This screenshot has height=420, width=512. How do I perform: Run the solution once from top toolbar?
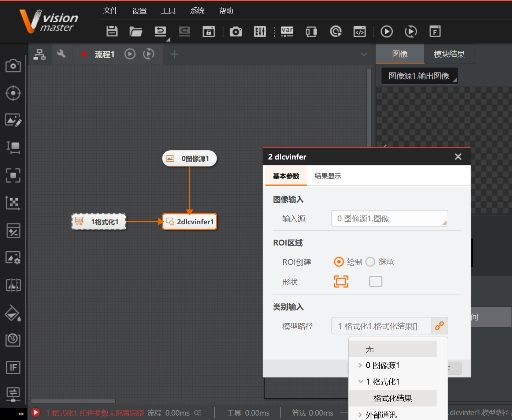(387, 31)
